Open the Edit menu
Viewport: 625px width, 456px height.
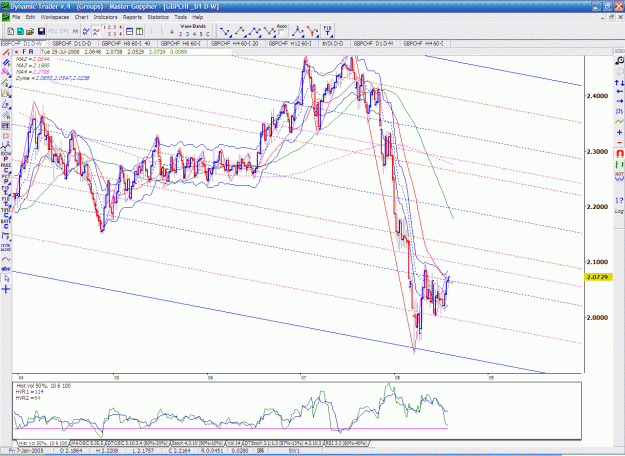pos(30,17)
